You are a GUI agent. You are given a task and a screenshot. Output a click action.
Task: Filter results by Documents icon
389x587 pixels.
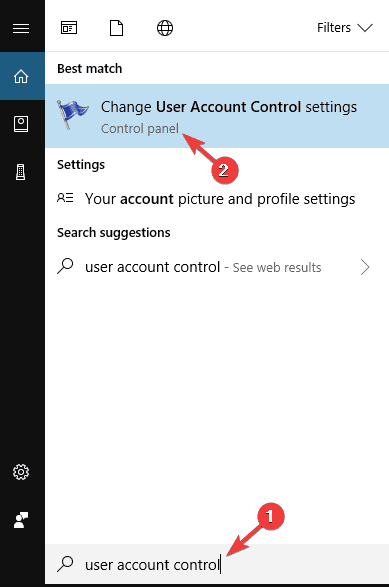116,28
